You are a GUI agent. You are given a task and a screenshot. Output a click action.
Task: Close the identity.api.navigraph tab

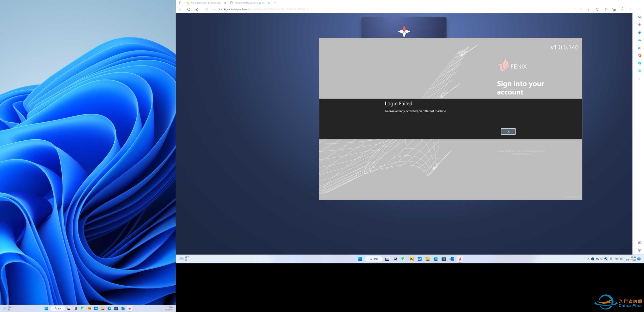tap(269, 3)
